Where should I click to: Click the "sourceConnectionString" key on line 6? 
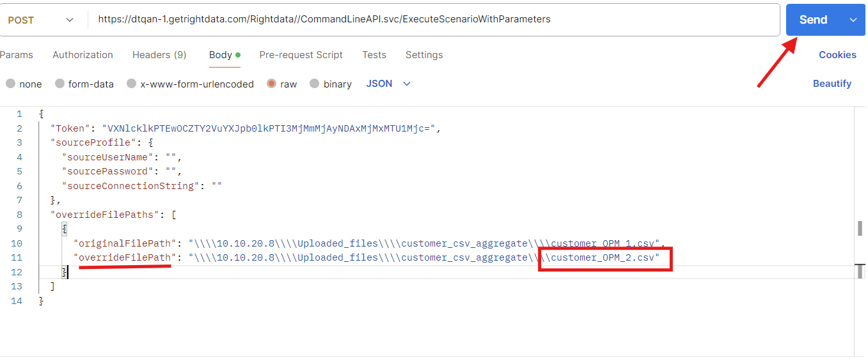131,186
